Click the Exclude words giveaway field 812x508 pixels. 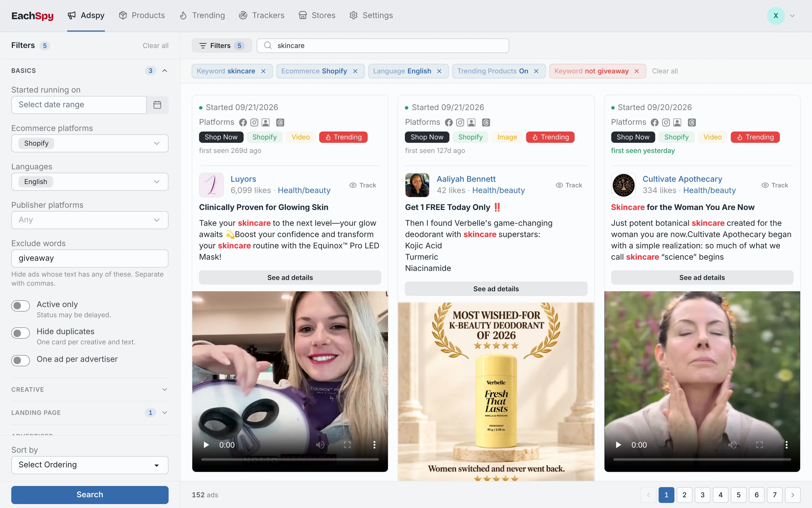[x=90, y=258]
